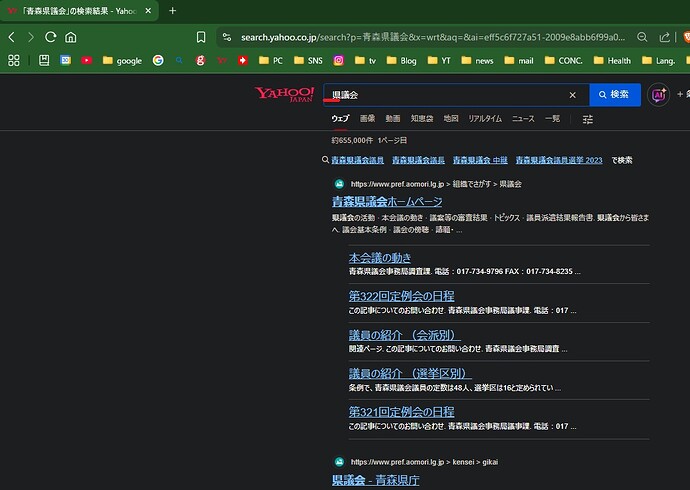This screenshot has height=490, width=690.
Task: Bookmark this page with the bookmark icon
Action: [x=201, y=37]
